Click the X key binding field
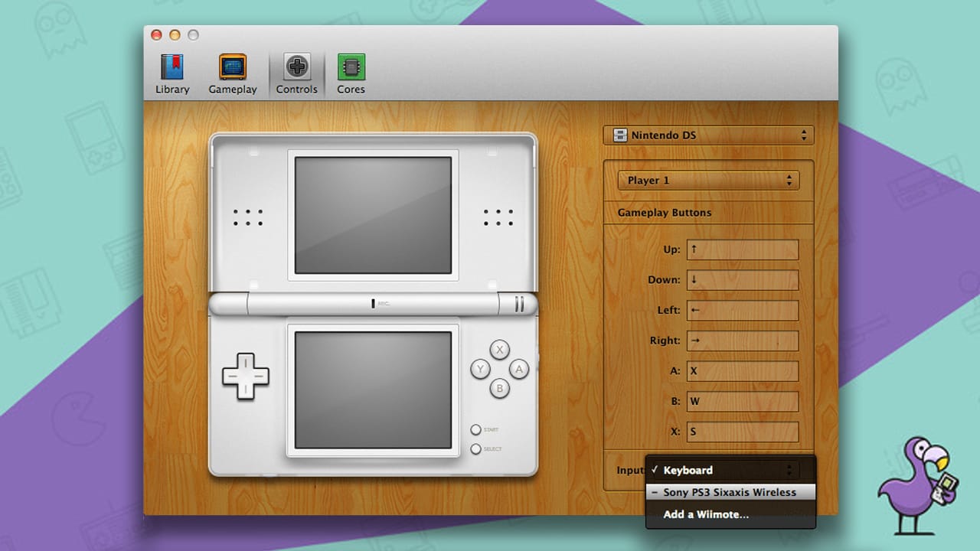980x551 pixels. point(743,432)
